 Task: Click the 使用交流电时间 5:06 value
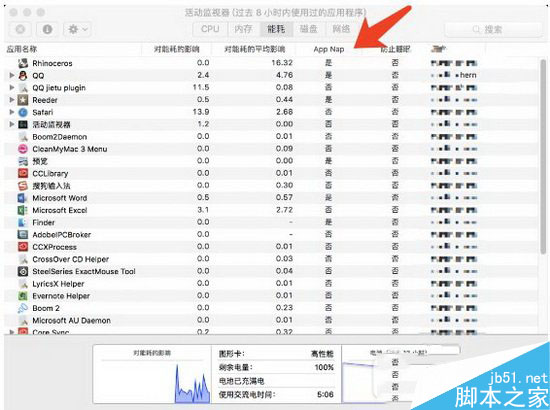click(325, 395)
